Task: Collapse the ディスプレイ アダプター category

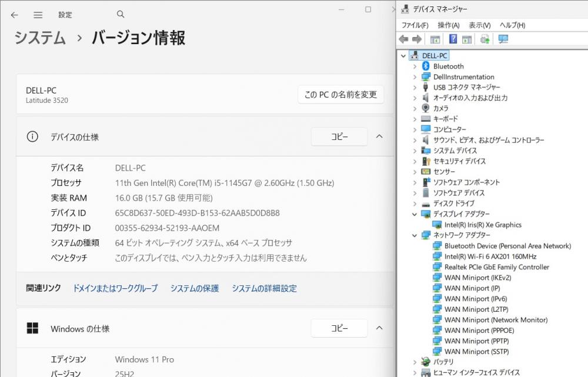Action: click(415, 214)
